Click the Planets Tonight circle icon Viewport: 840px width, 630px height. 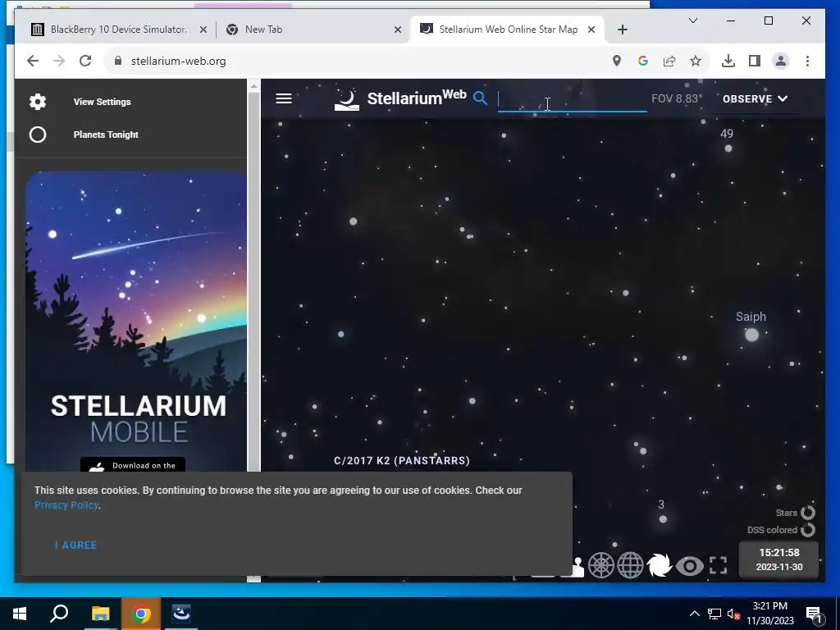tap(38, 135)
